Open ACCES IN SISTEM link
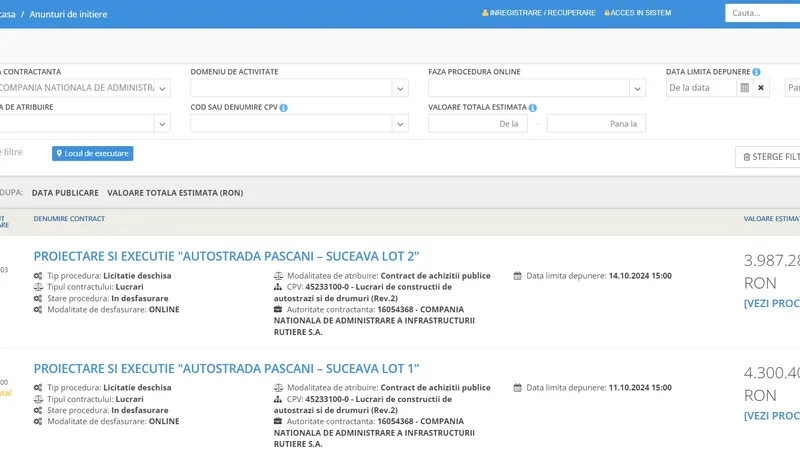 pos(641,13)
